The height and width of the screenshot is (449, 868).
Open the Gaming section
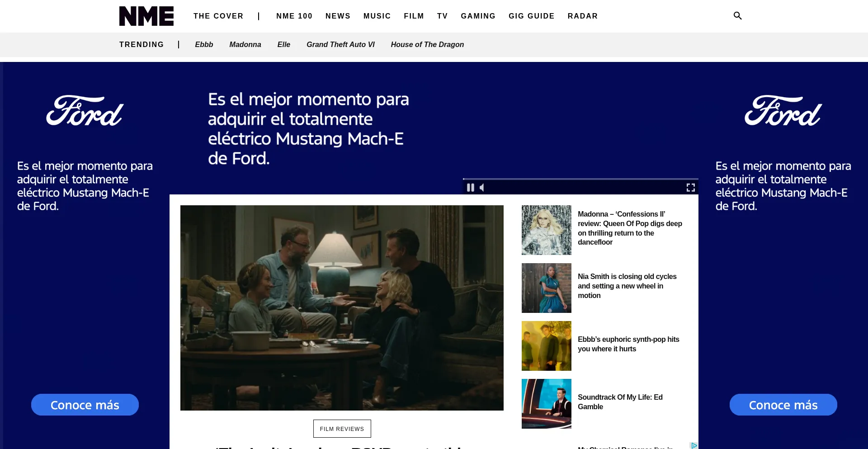tap(478, 16)
